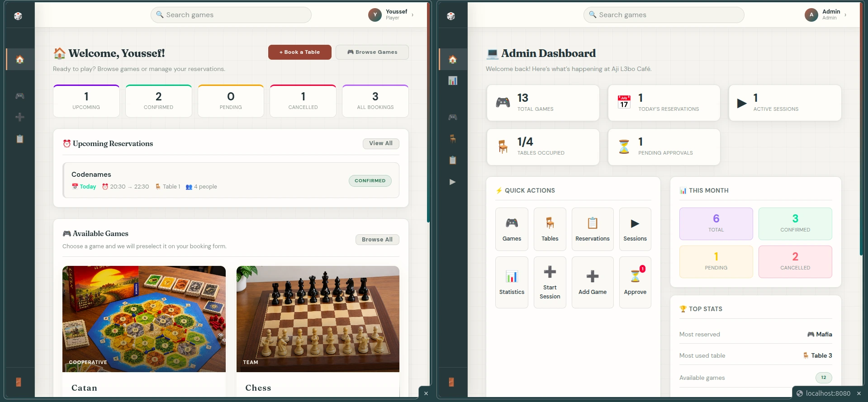
Task: Log out via the door icon in the player sidebar
Action: (19, 382)
